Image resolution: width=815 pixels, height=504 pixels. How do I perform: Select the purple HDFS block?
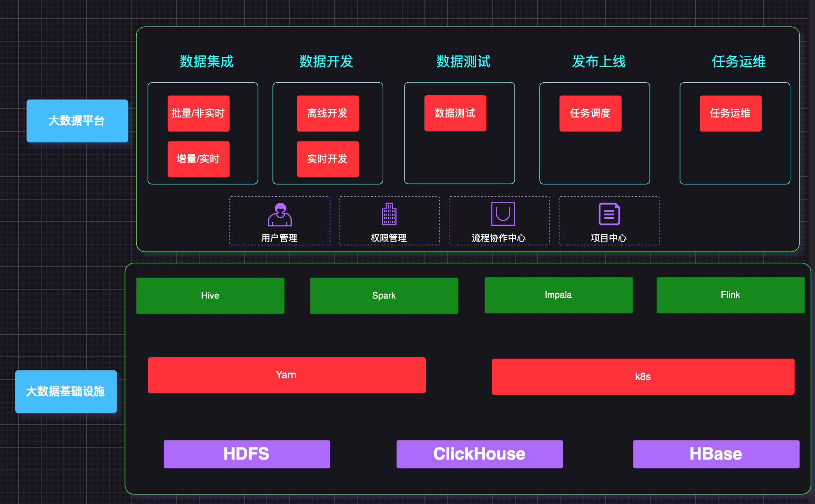click(247, 454)
